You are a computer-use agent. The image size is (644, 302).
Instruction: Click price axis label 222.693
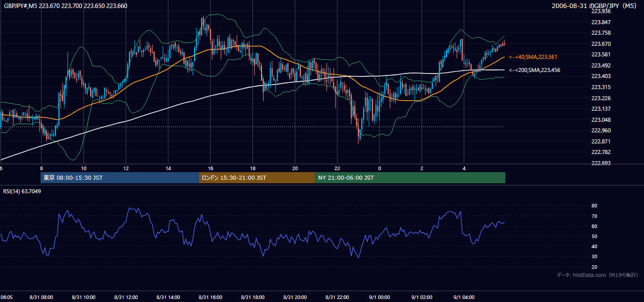tap(601, 163)
